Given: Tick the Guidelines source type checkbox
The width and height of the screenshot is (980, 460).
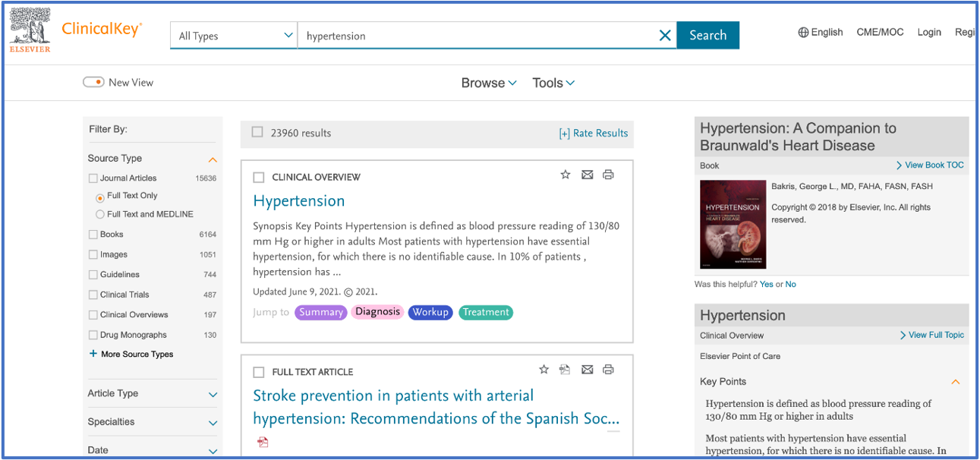Looking at the screenshot, I should [93, 275].
